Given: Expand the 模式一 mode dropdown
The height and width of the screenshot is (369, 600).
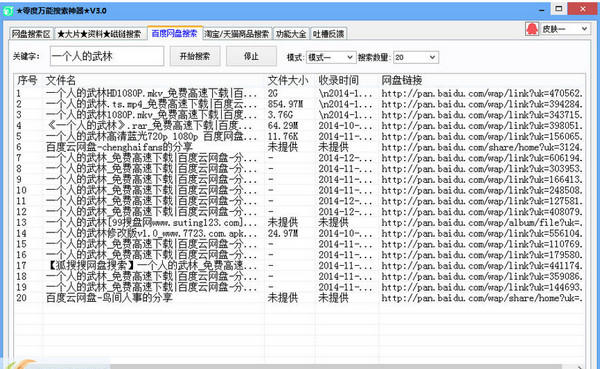Looking at the screenshot, I should [x=331, y=57].
